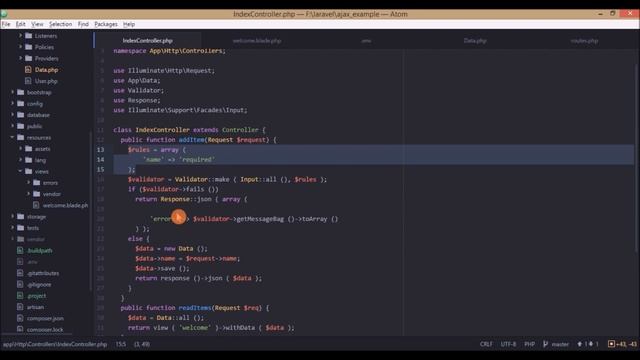This screenshot has height=360, width=640.
Task: Click the .buildpath file icon
Action: 20,250
